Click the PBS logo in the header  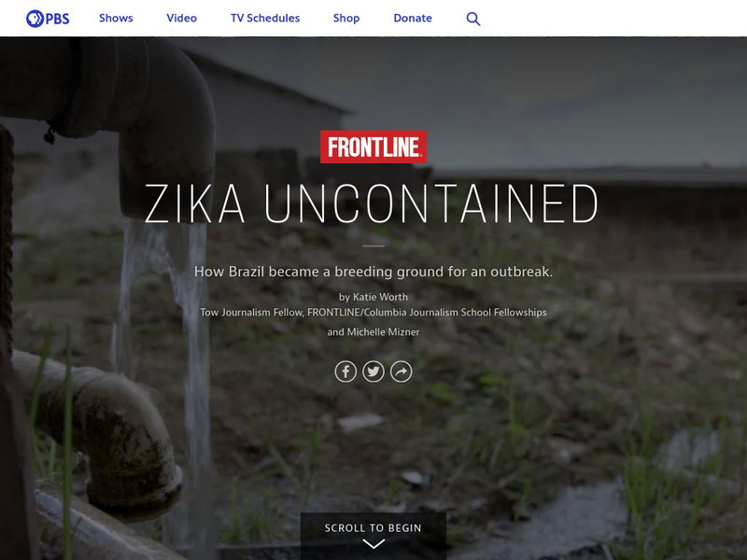point(48,19)
